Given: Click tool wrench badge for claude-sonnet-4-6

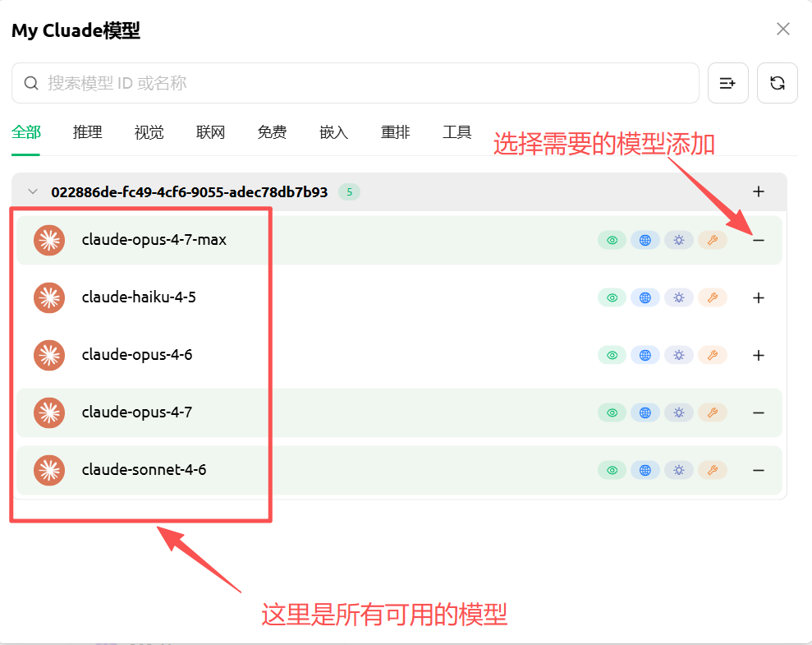Looking at the screenshot, I should (713, 471).
